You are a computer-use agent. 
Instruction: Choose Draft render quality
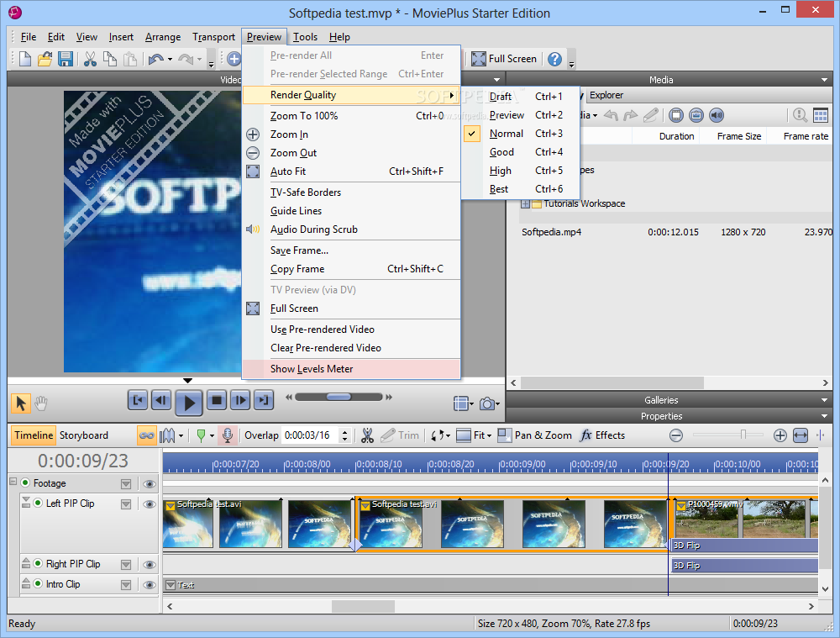pyautogui.click(x=520, y=97)
